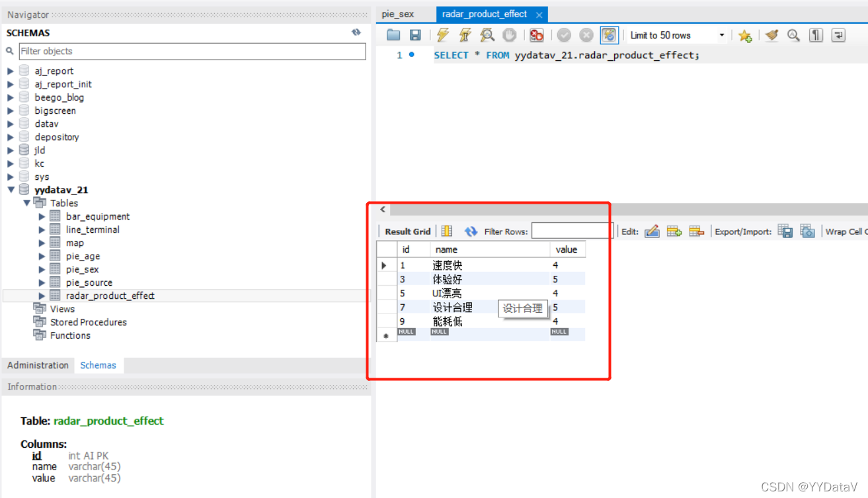Image resolution: width=868 pixels, height=498 pixels.
Task: Open the Administration tab
Action: [37, 365]
